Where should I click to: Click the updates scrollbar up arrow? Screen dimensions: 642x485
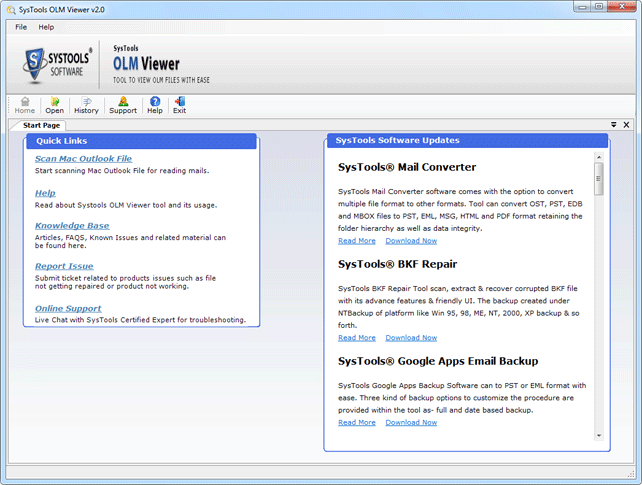pos(599,157)
